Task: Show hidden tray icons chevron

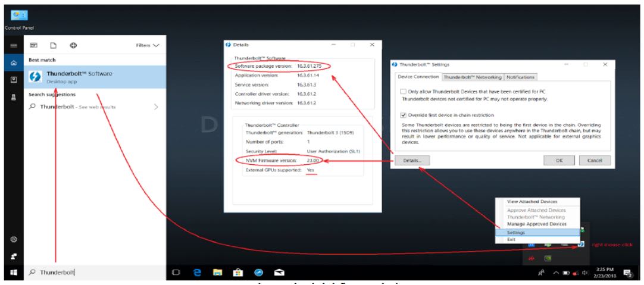Action: [556, 273]
